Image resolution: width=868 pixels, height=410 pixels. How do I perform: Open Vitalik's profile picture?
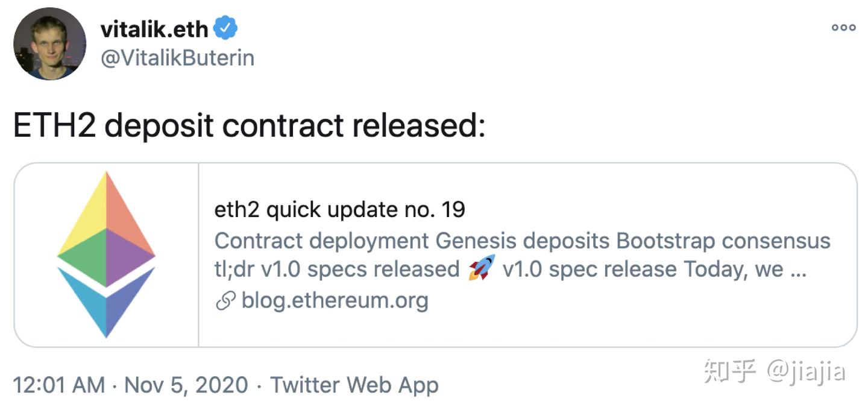tap(51, 43)
